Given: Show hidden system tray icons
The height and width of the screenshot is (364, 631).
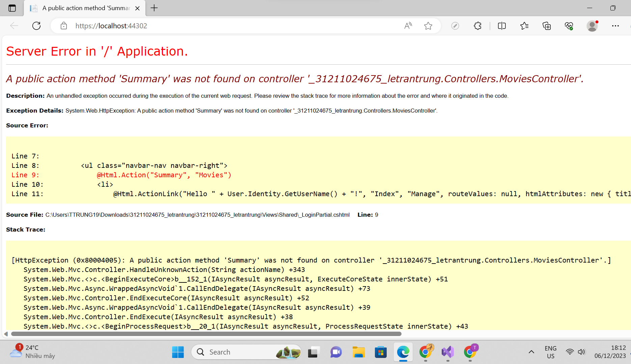Looking at the screenshot, I should click(x=531, y=352).
